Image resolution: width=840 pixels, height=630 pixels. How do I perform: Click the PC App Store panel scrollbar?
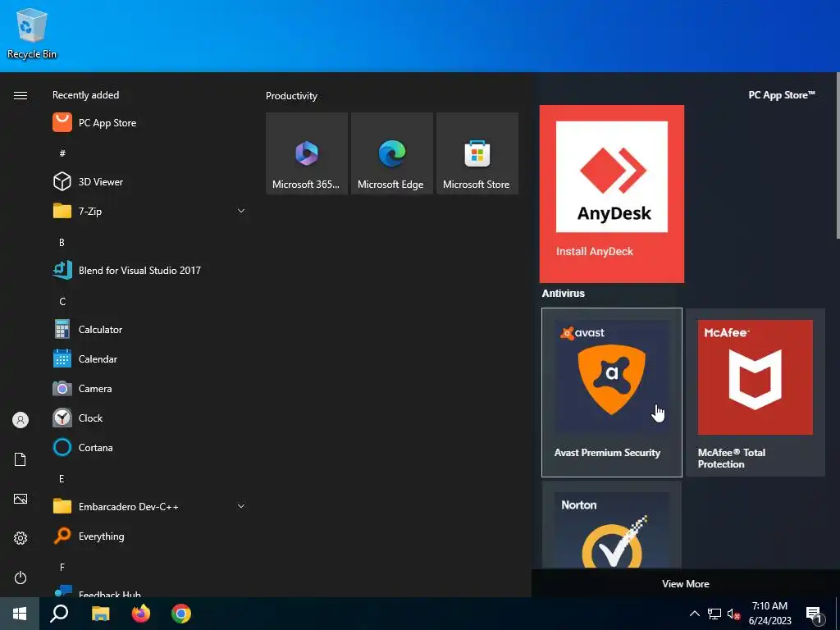tap(838, 155)
